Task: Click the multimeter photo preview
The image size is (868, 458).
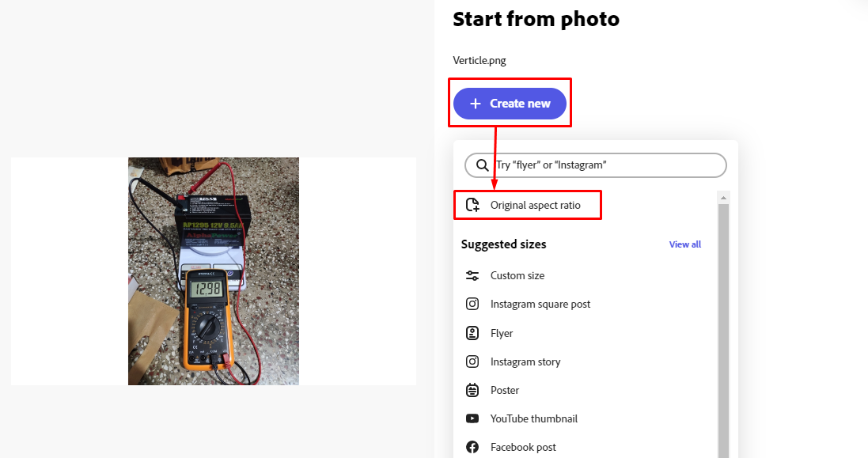Action: click(214, 271)
